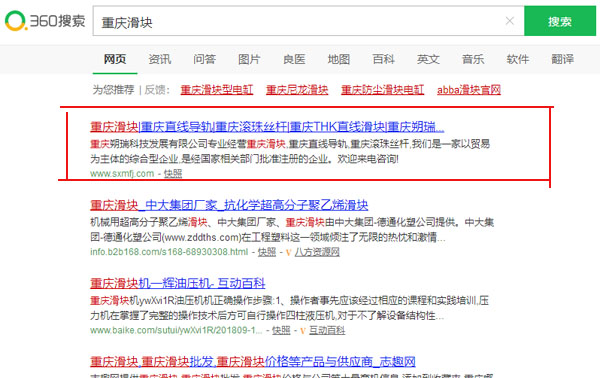Open the 问答 tab
The height and width of the screenshot is (378, 600).
(x=204, y=59)
